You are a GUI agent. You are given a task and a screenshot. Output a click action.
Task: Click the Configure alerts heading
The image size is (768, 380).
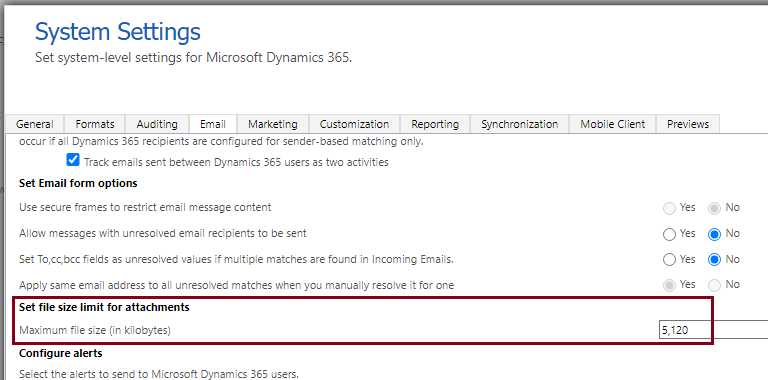(61, 353)
